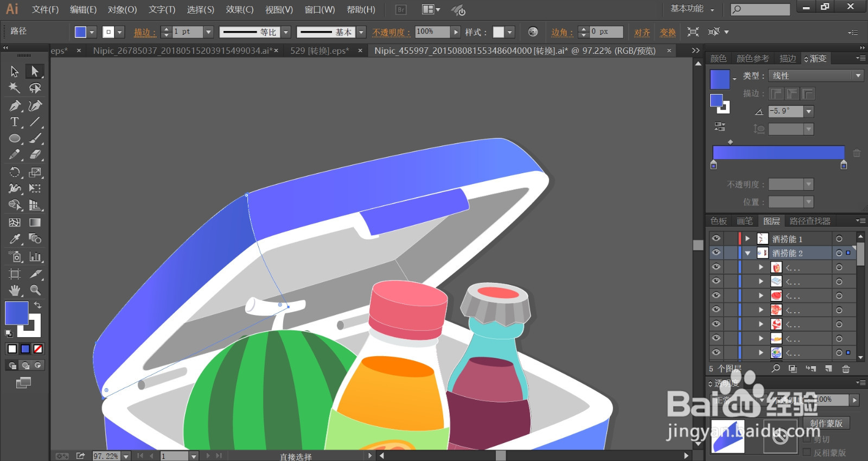Select the Type tool
Viewport: 868px width, 461px height.
pyautogui.click(x=15, y=122)
